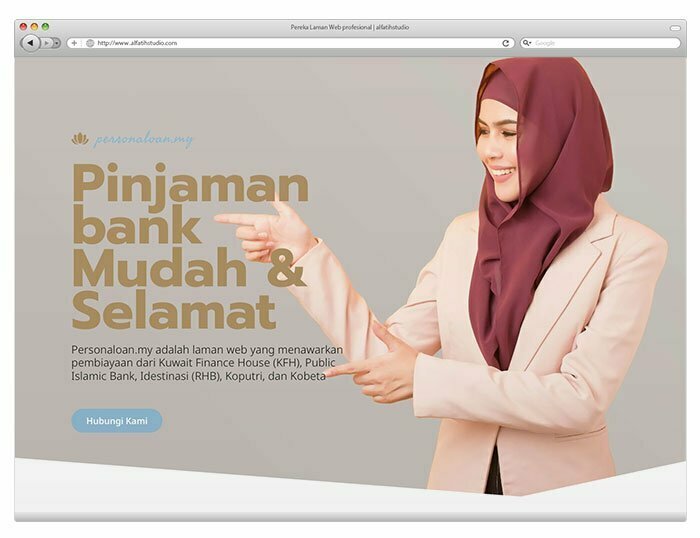Add bookmark using the plus icon
700x538 pixels.
point(74,43)
